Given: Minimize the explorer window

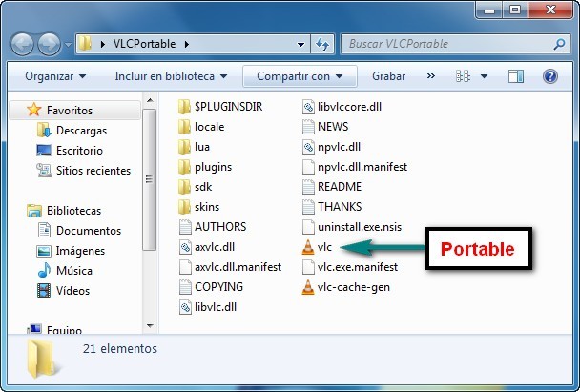Looking at the screenshot, I should 489,10.
